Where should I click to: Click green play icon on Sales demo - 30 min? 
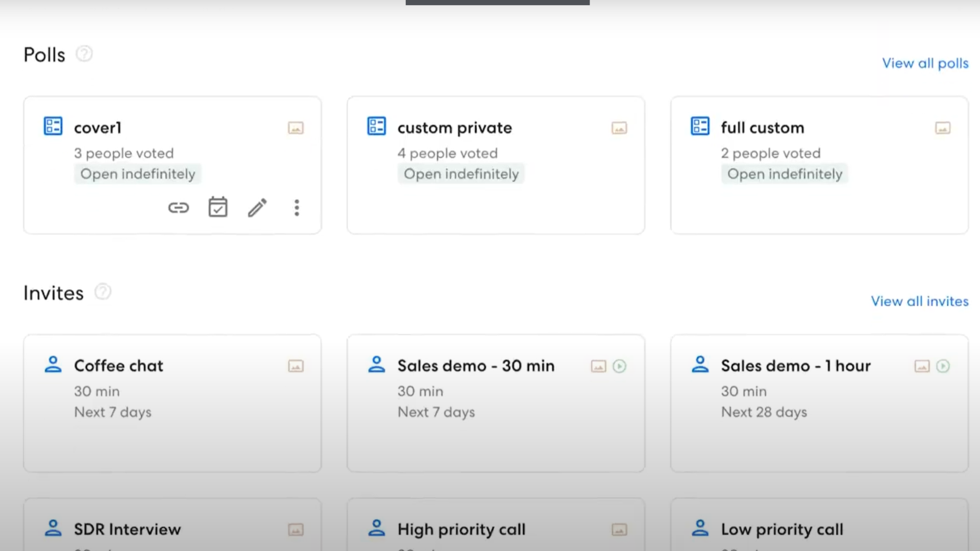(620, 366)
